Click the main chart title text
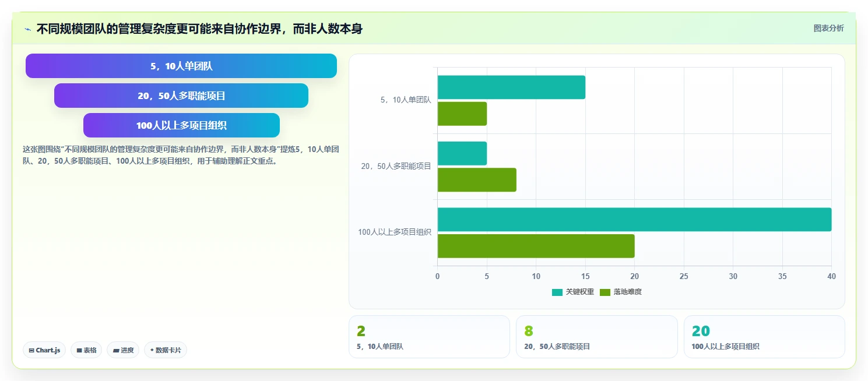The height and width of the screenshot is (381, 868). click(x=199, y=29)
